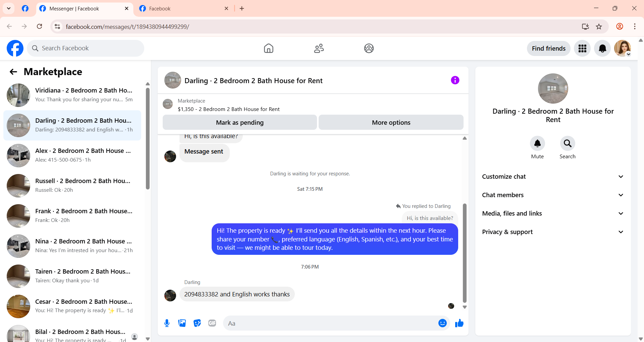This screenshot has width=644, height=342.
Task: Click the 'Message sent' bubble
Action: (x=204, y=153)
